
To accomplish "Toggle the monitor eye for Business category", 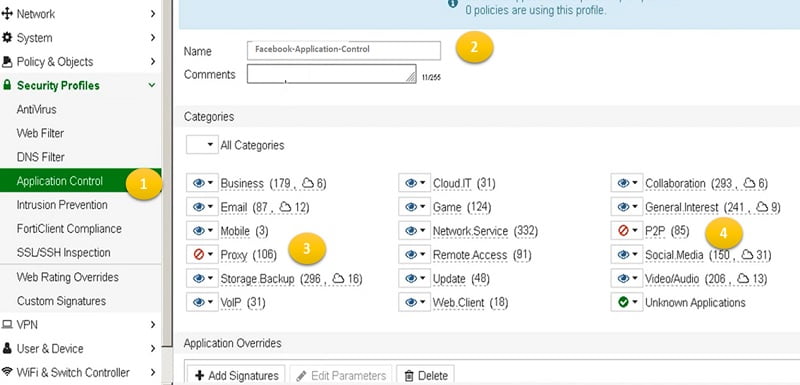I will (198, 183).
